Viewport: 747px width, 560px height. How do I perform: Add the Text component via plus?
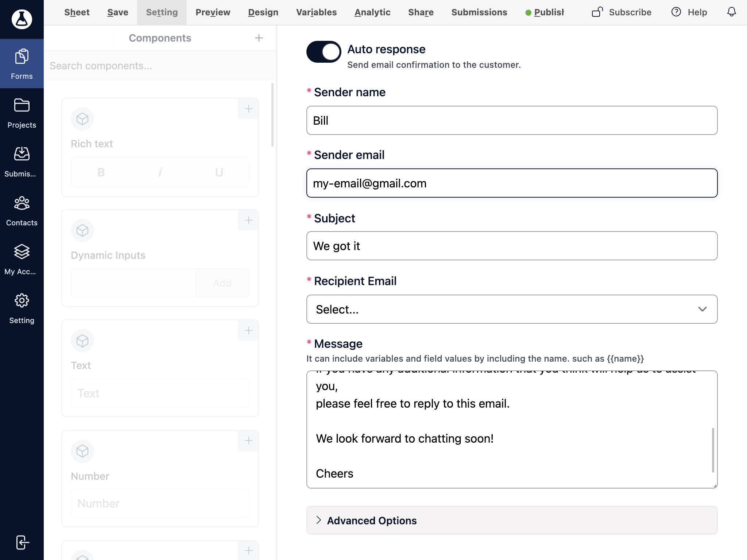pyautogui.click(x=248, y=330)
